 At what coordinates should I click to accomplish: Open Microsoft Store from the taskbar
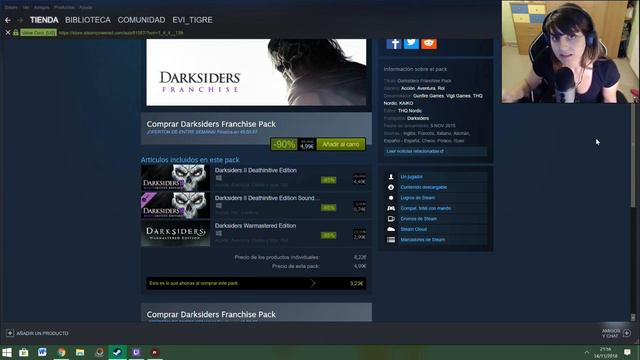point(24,352)
